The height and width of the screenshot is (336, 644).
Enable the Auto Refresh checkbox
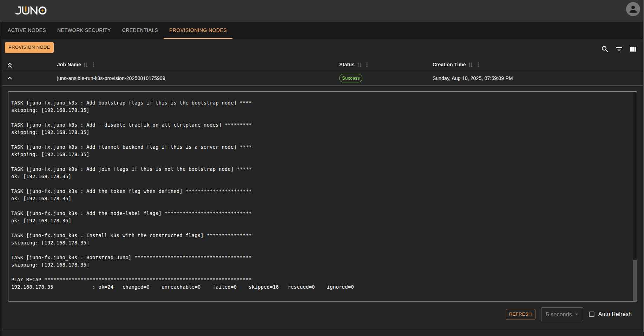pos(592,314)
